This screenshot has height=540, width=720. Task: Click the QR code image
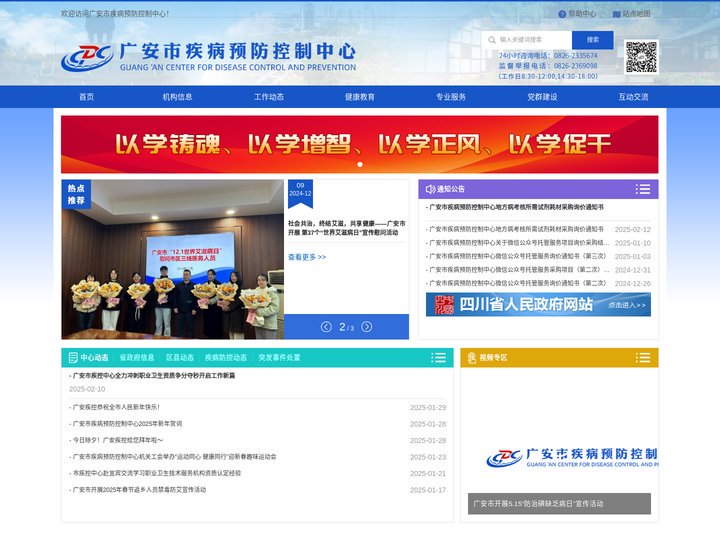point(641,57)
